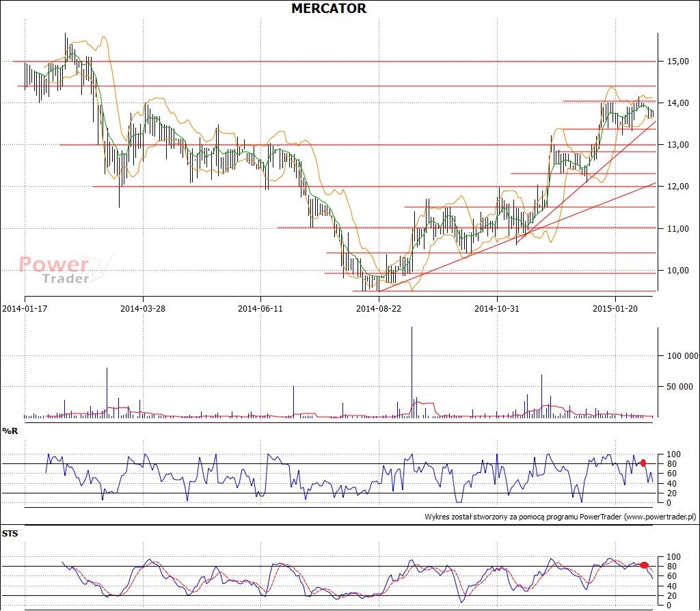Click the red signal dot on %R panel
This screenshot has width=700, height=611.
tap(643, 463)
